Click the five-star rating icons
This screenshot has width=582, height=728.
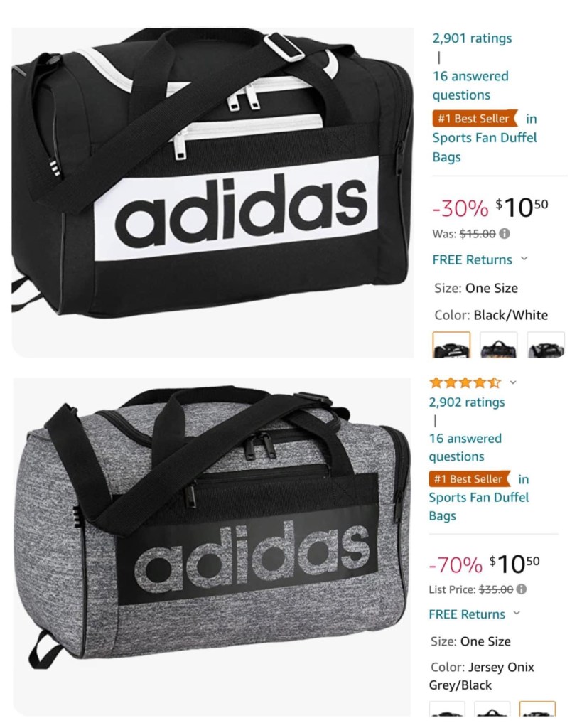pyautogui.click(x=465, y=382)
